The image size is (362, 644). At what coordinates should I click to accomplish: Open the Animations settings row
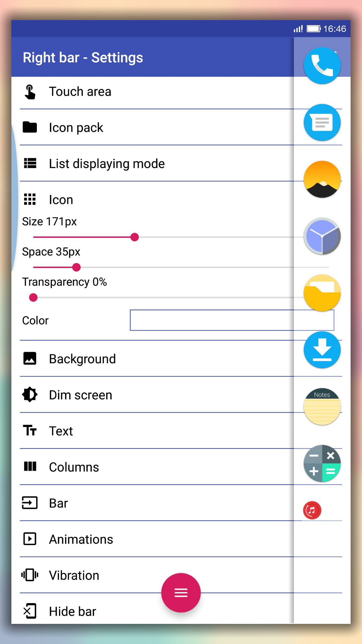tap(81, 539)
